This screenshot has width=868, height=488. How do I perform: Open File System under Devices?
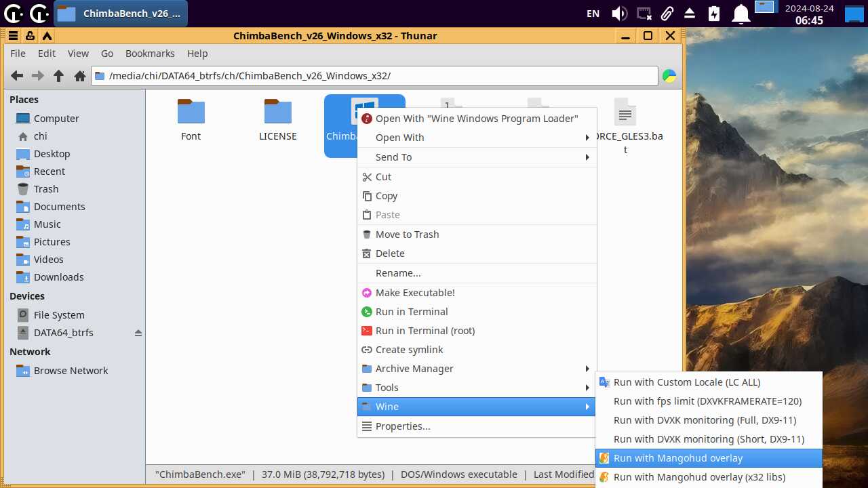59,315
